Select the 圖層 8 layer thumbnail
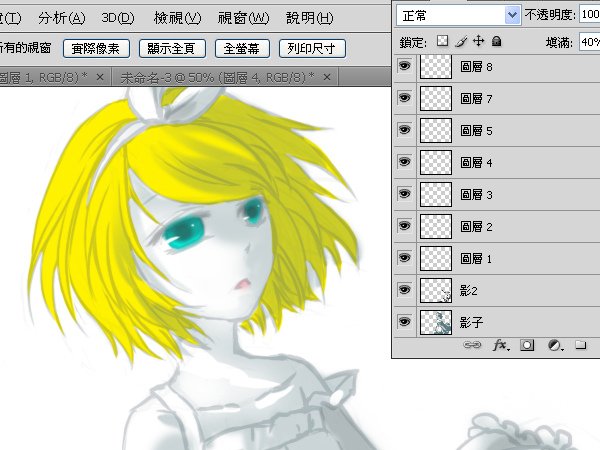Image resolution: width=600 pixels, height=450 pixels. click(x=436, y=67)
